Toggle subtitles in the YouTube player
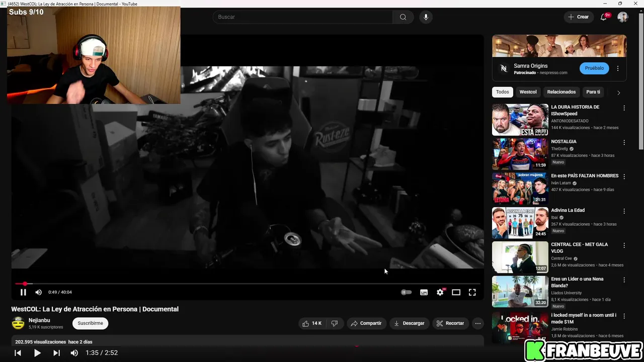 point(424,292)
